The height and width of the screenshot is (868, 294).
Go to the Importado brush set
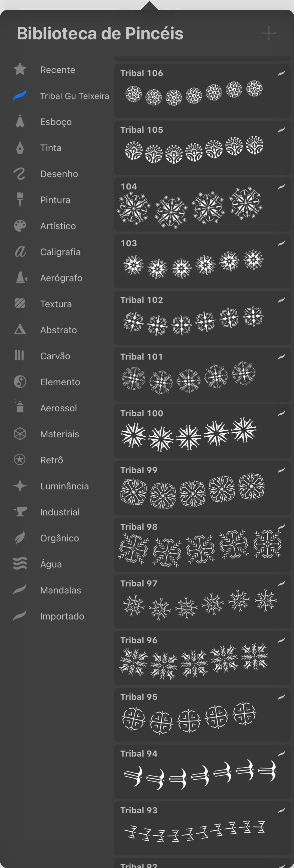tap(62, 616)
